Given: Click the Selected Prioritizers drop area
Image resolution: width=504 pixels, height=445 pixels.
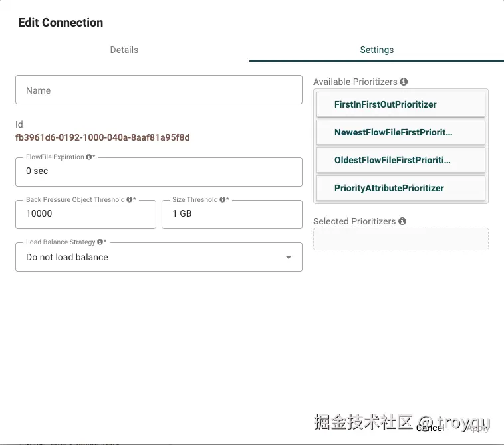Looking at the screenshot, I should (x=401, y=239).
